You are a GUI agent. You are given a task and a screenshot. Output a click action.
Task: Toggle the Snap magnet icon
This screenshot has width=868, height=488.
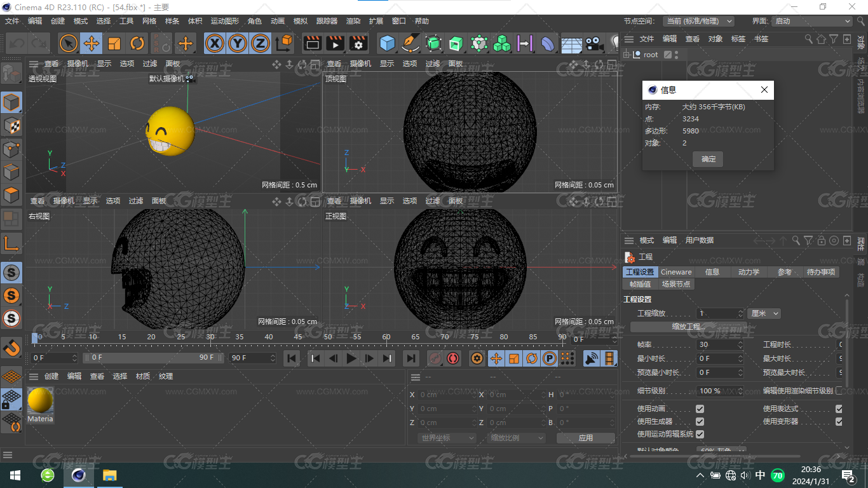(11, 348)
